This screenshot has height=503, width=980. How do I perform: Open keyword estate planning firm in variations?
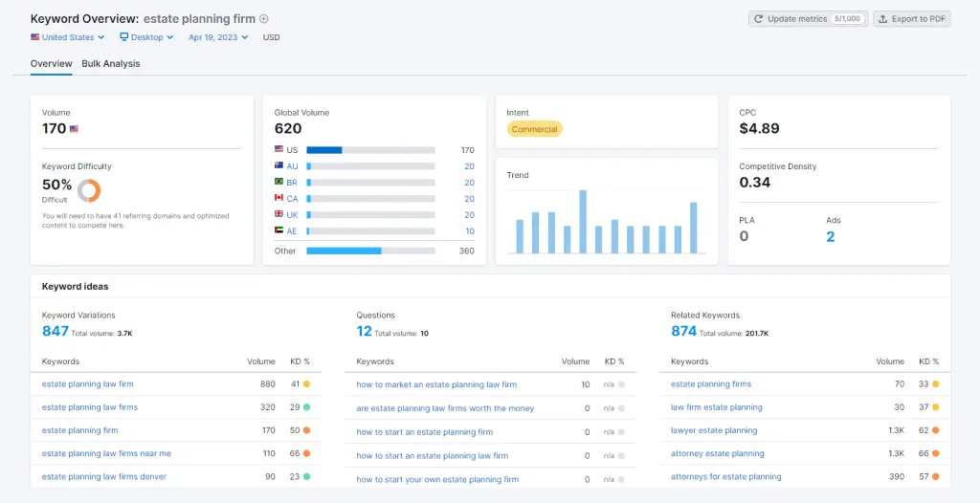point(80,430)
